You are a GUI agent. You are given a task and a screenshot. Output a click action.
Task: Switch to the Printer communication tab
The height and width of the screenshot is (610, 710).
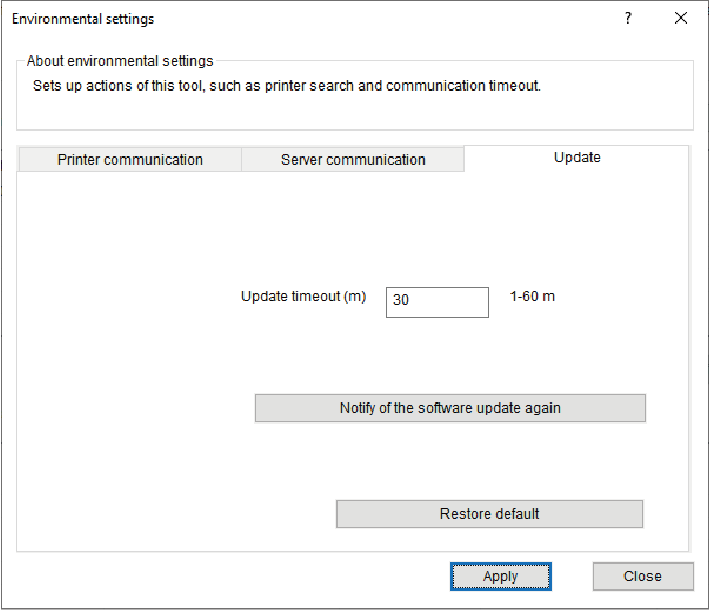click(x=130, y=160)
